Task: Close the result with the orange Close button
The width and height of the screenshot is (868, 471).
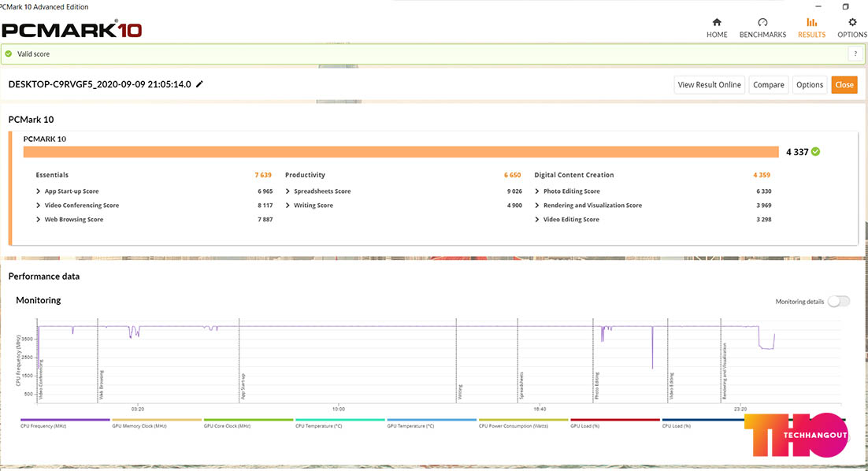Action: tap(844, 85)
